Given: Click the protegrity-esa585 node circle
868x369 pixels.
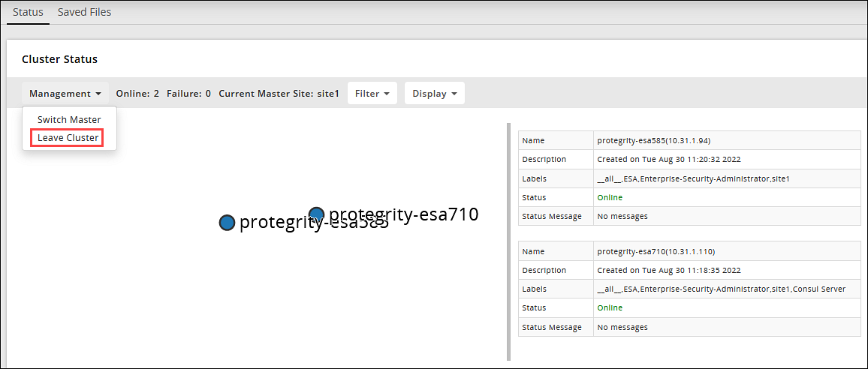Looking at the screenshot, I should tap(227, 223).
